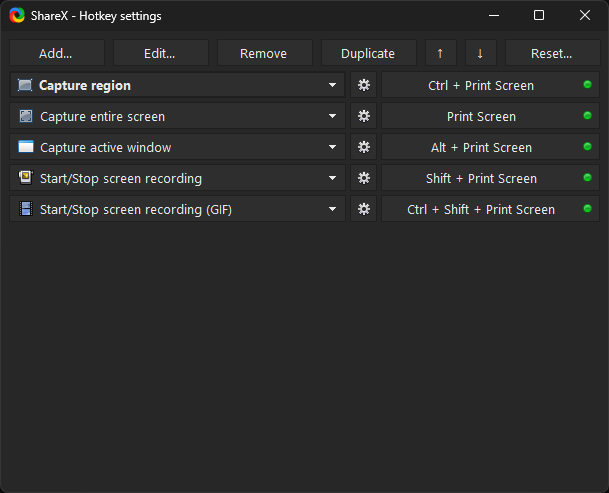This screenshot has height=493, width=609.
Task: Expand the Start/Stop screen recording (GIF) dropdown
Action: 332,209
